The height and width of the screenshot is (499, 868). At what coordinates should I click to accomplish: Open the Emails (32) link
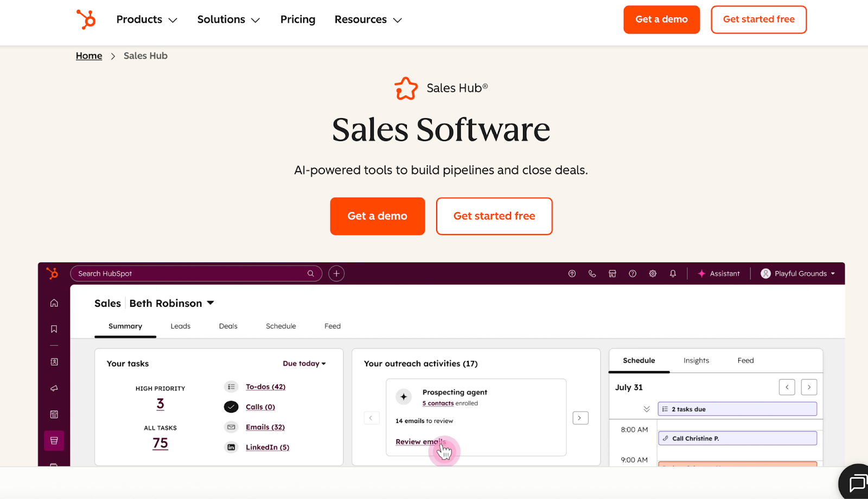265,427
